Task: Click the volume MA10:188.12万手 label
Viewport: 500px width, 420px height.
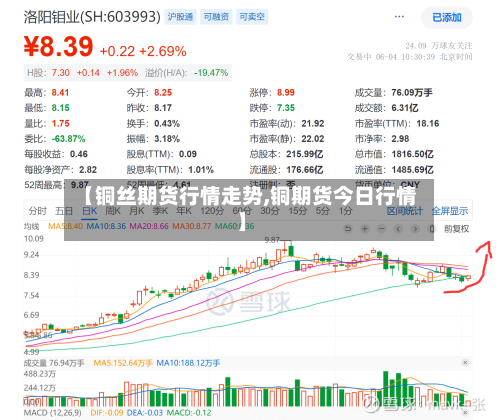Action: (188, 363)
